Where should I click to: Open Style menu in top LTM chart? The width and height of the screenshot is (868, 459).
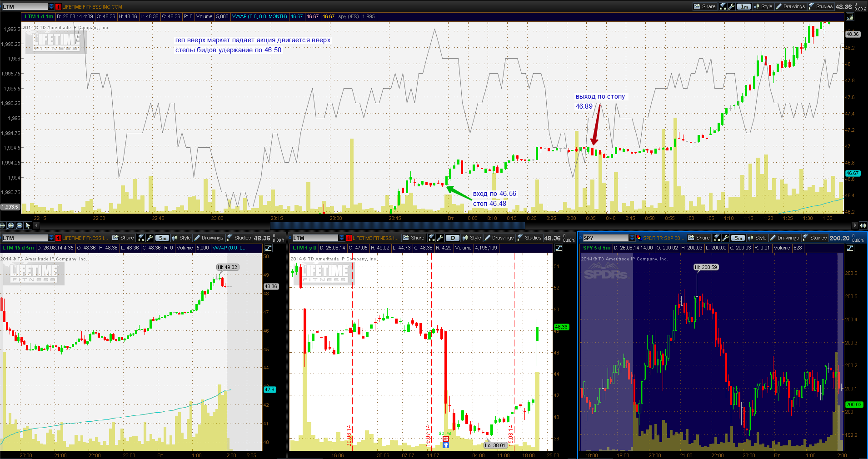point(763,6)
